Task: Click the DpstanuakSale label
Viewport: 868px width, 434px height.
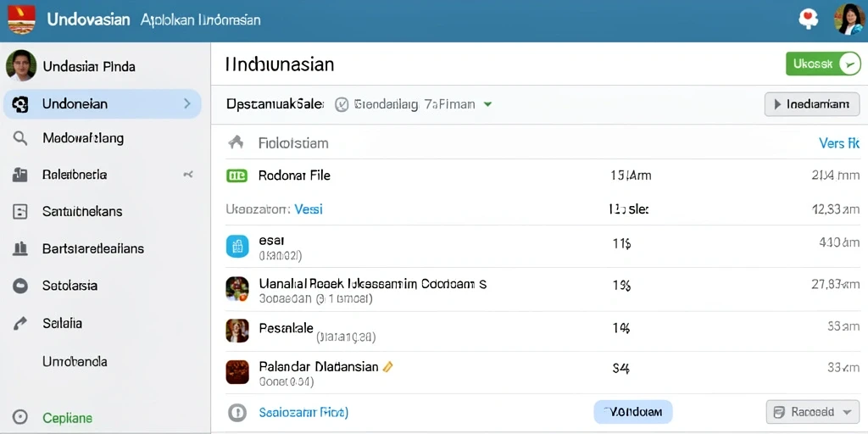Action: 275,104
